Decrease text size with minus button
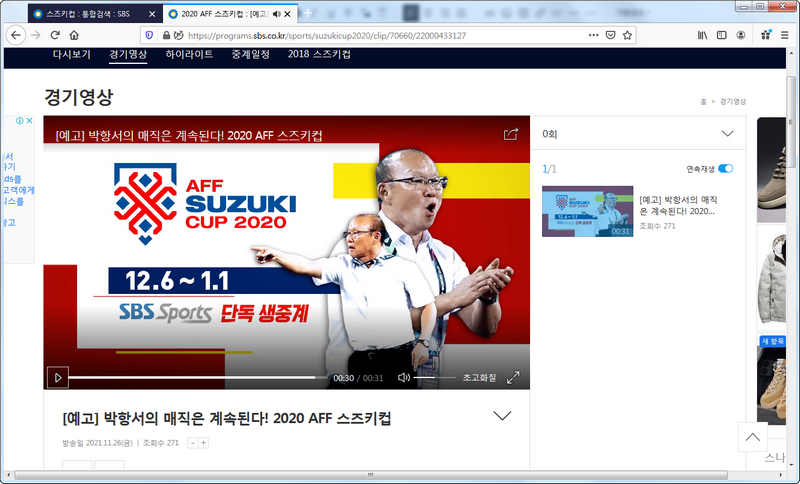Image resolution: width=800 pixels, height=484 pixels. [x=193, y=443]
